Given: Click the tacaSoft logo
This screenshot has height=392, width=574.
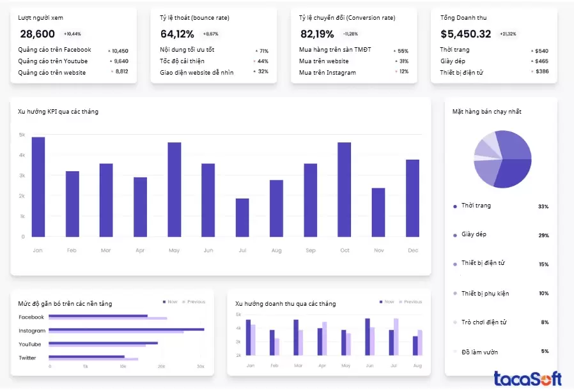Looking at the screenshot, I should 527,379.
